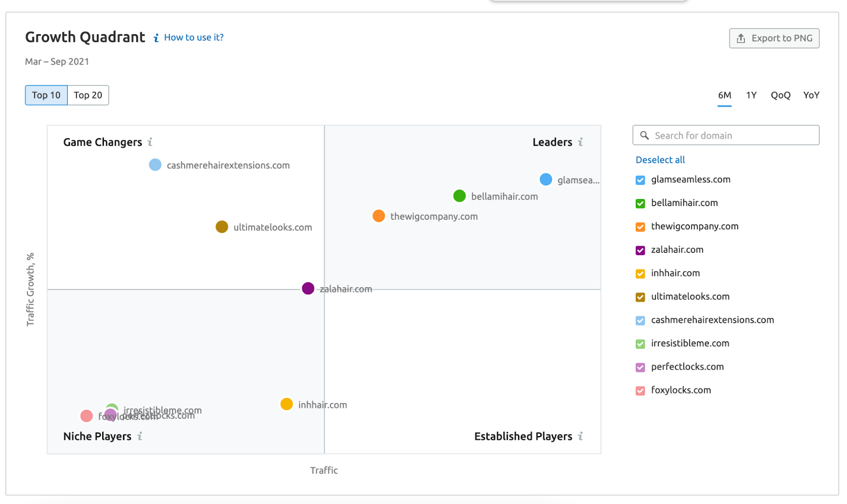Click the magnifier icon in domain search
This screenshot has height=504, width=847.
tap(645, 135)
